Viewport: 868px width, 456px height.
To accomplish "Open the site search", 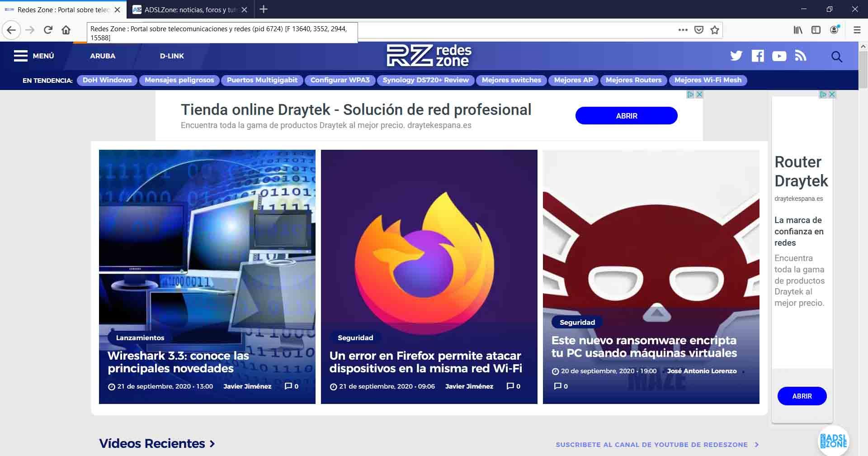I will coord(836,57).
